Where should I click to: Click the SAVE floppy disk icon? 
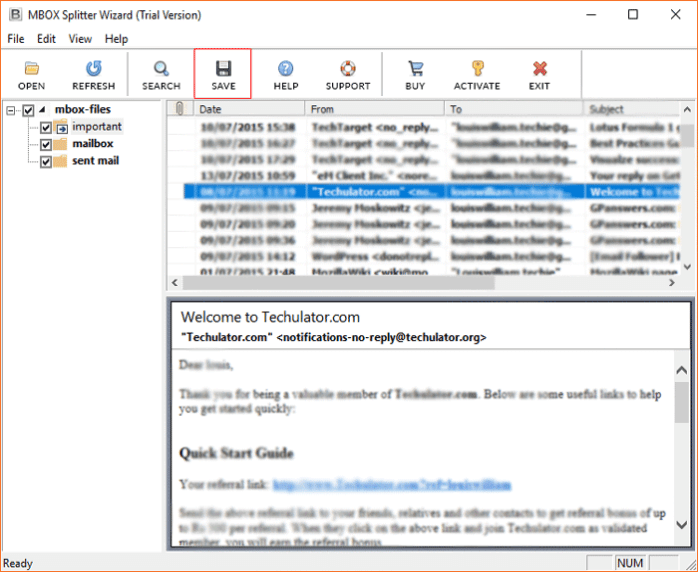click(x=223, y=69)
